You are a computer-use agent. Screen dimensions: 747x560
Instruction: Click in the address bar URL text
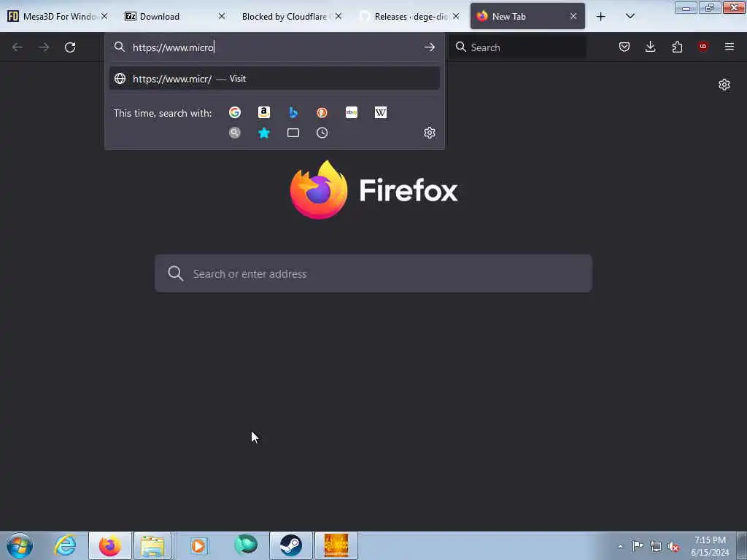tap(174, 47)
